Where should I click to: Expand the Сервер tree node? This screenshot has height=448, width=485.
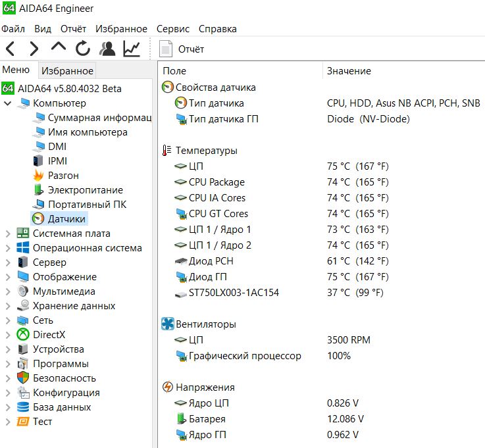(x=8, y=262)
